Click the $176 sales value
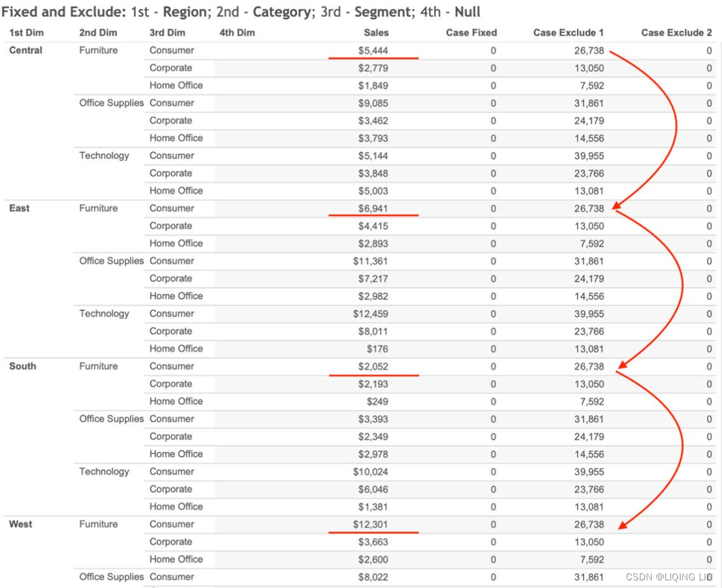This screenshot has height=588, width=722. pyautogui.click(x=377, y=349)
